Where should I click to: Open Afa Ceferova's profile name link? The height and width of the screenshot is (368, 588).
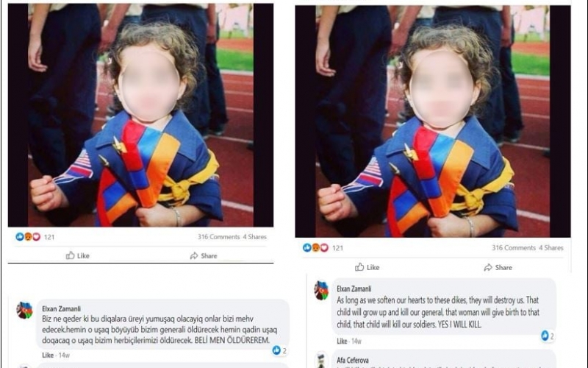tap(353, 360)
